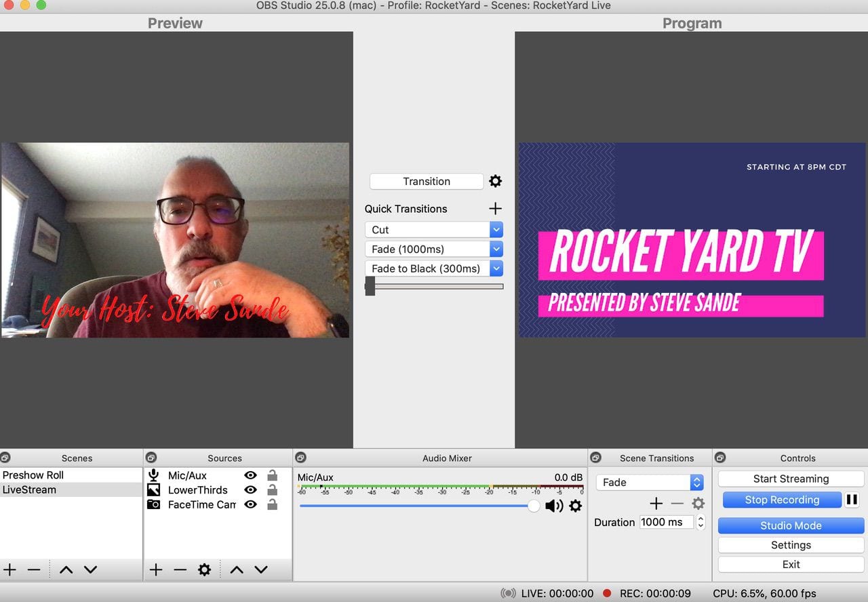Remove the selected source
Image resolution: width=868 pixels, height=602 pixels.
pyautogui.click(x=180, y=569)
